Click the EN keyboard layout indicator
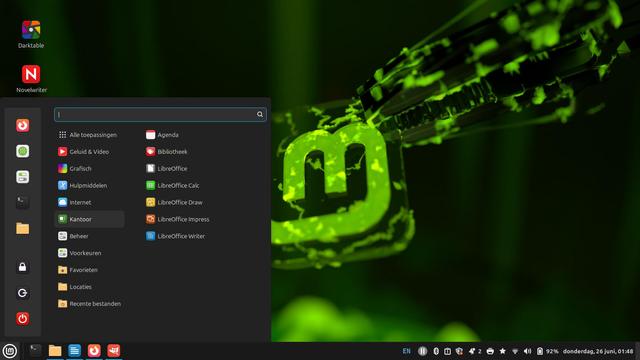Screen dimensions: 640x360 pyautogui.click(x=407, y=351)
